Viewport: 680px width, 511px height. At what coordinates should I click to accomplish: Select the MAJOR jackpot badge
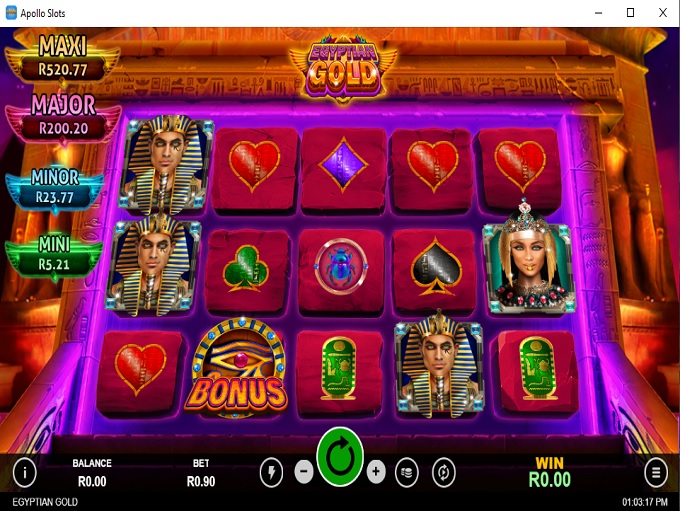(x=63, y=118)
